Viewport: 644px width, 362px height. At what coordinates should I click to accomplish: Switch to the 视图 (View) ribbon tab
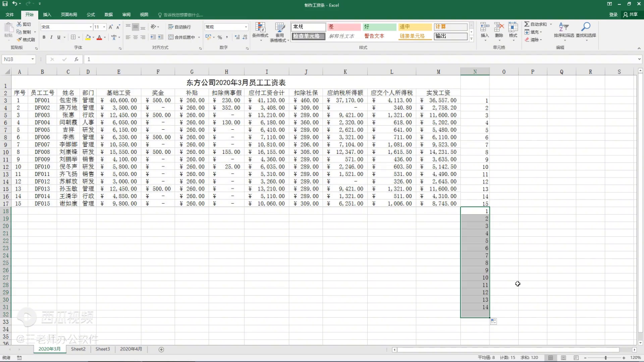[144, 15]
